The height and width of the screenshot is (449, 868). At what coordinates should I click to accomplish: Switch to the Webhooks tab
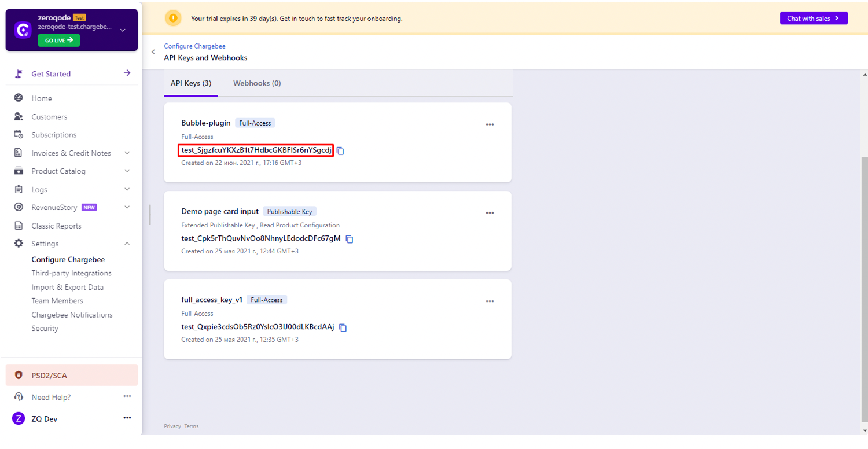click(x=257, y=83)
